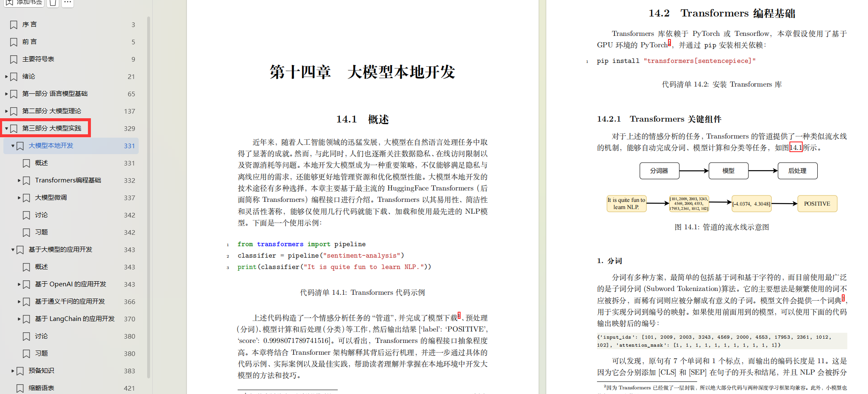The image size is (868, 394).
Task: Click bookmark icon beside 第三部分 大模型实践
Action: (14, 129)
